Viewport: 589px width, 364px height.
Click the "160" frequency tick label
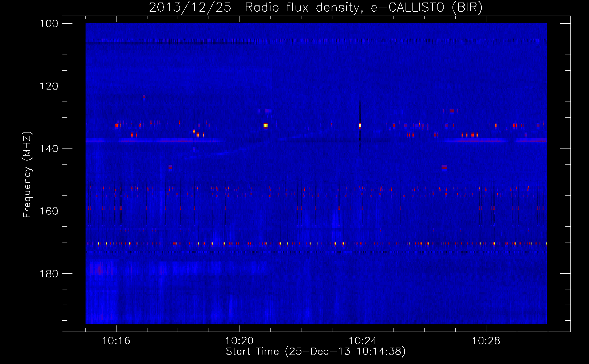pos(49,211)
